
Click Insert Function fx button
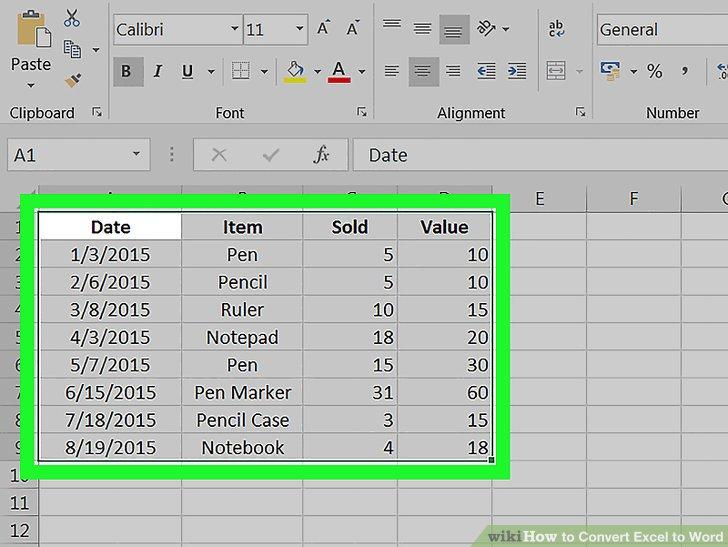(321, 155)
